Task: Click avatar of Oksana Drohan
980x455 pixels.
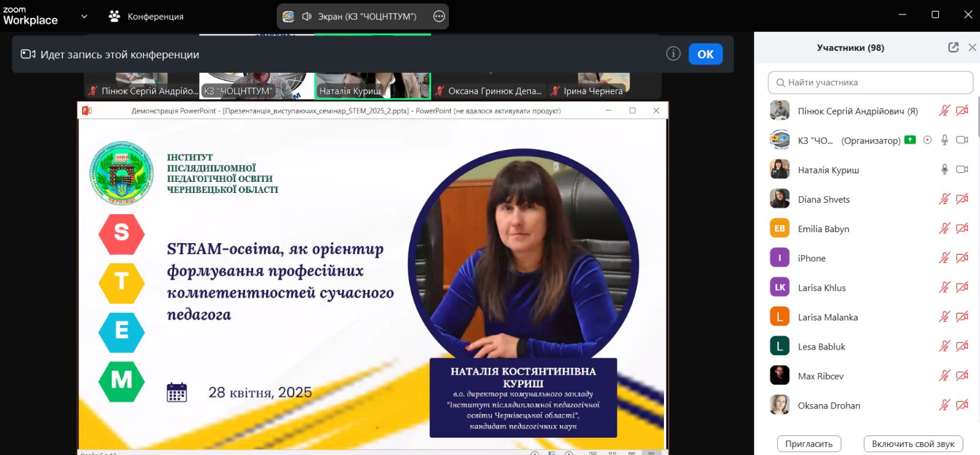Action: coord(780,405)
